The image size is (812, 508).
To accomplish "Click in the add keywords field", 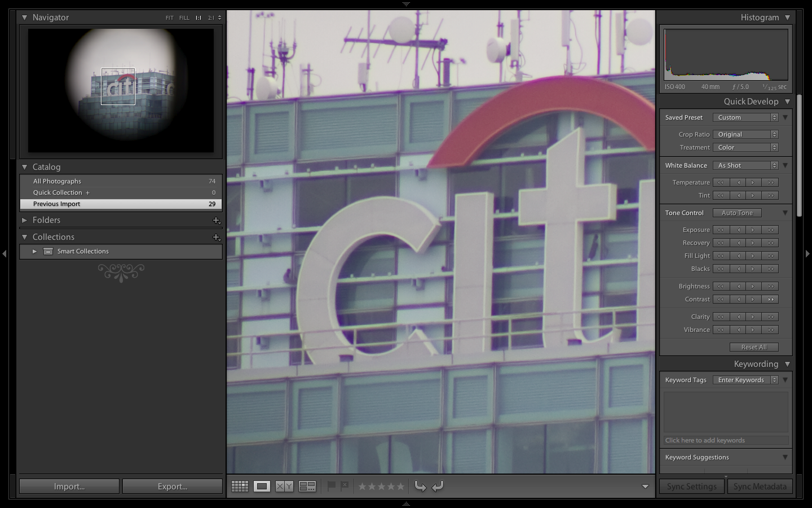I will (x=726, y=440).
